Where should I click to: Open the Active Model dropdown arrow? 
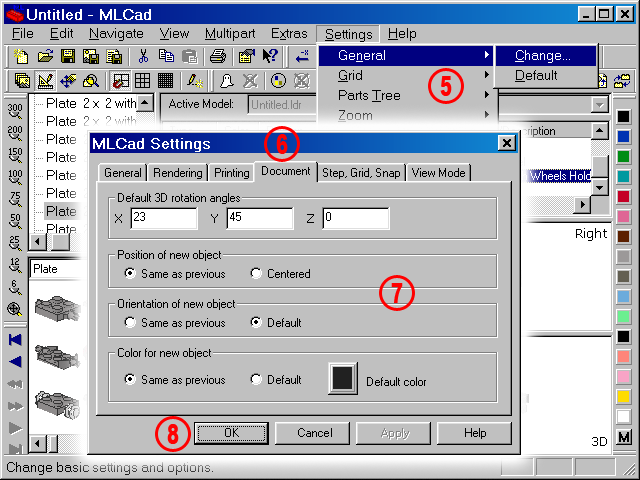[599, 105]
